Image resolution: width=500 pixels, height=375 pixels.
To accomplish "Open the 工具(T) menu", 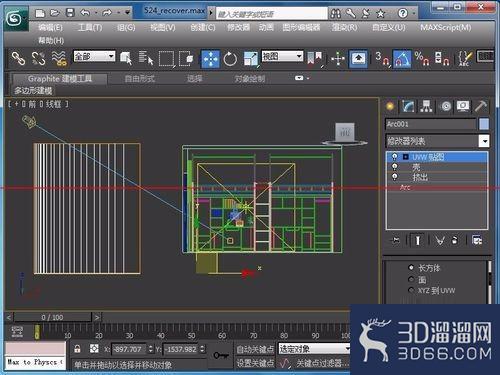I will point(90,27).
